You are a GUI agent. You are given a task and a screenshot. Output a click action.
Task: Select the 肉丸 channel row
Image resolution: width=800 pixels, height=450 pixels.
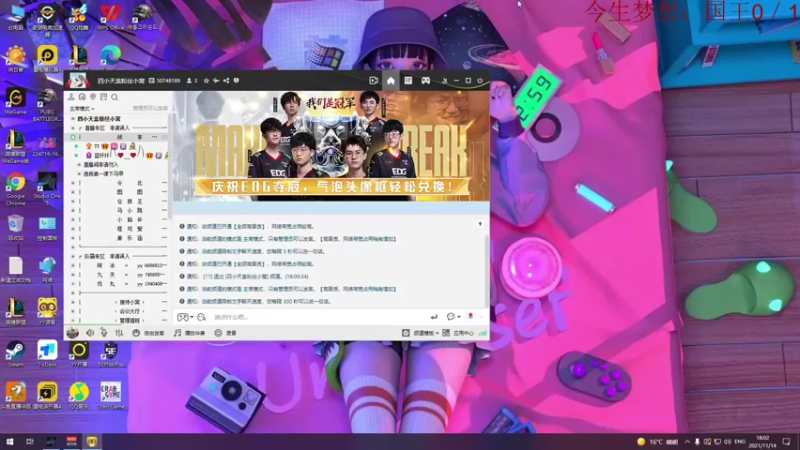pyautogui.click(x=119, y=284)
